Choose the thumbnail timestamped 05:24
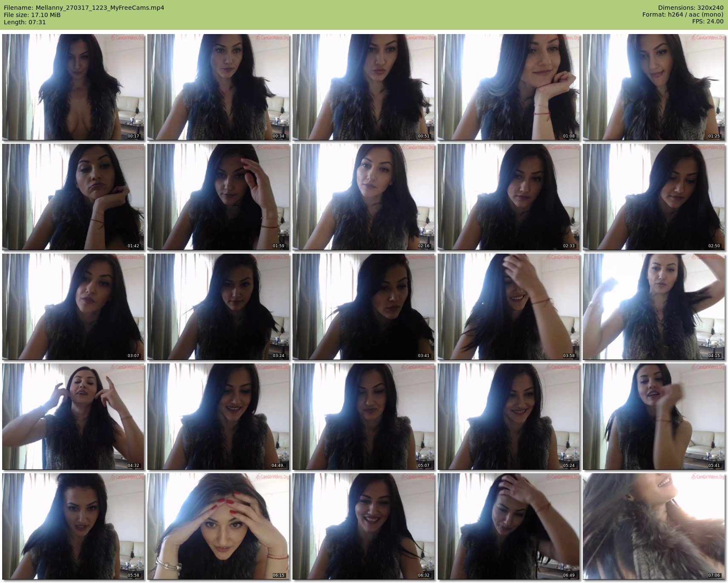Image resolution: width=728 pixels, height=583 pixels. [x=509, y=416]
